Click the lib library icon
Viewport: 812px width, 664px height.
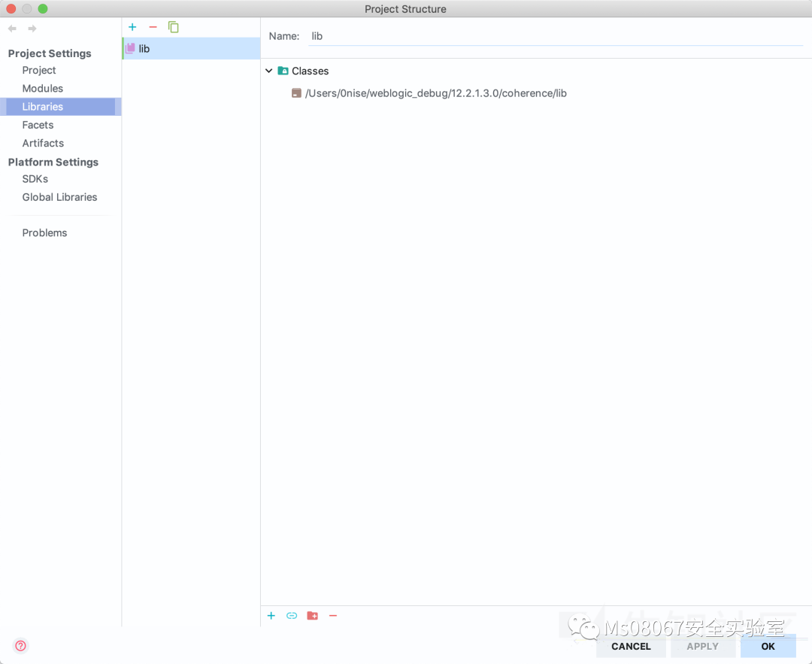coord(130,49)
